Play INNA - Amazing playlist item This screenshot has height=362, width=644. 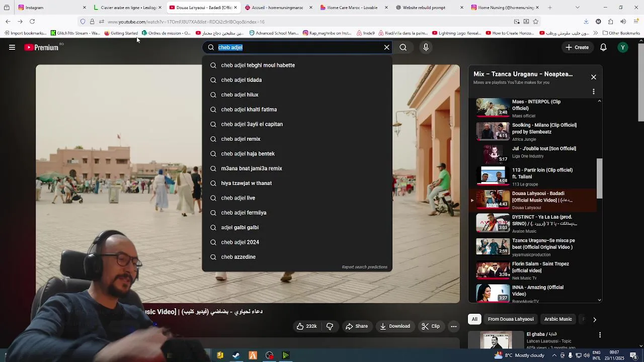tap(533, 294)
